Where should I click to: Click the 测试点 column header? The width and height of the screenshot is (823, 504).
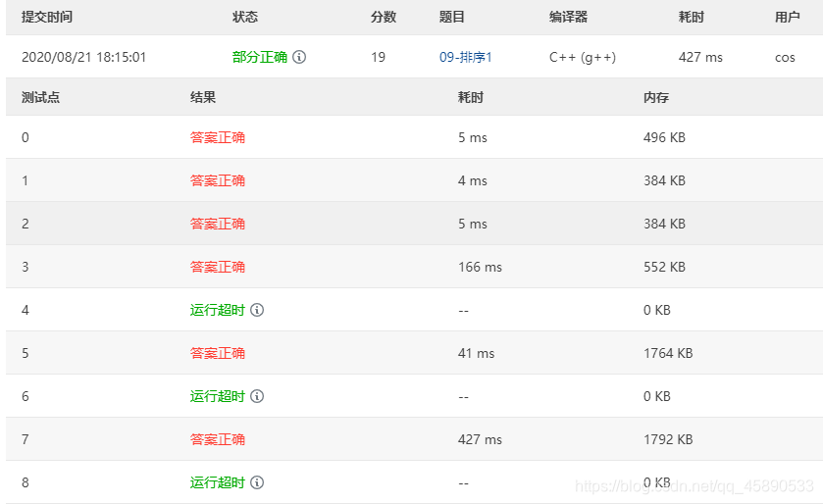click(40, 97)
